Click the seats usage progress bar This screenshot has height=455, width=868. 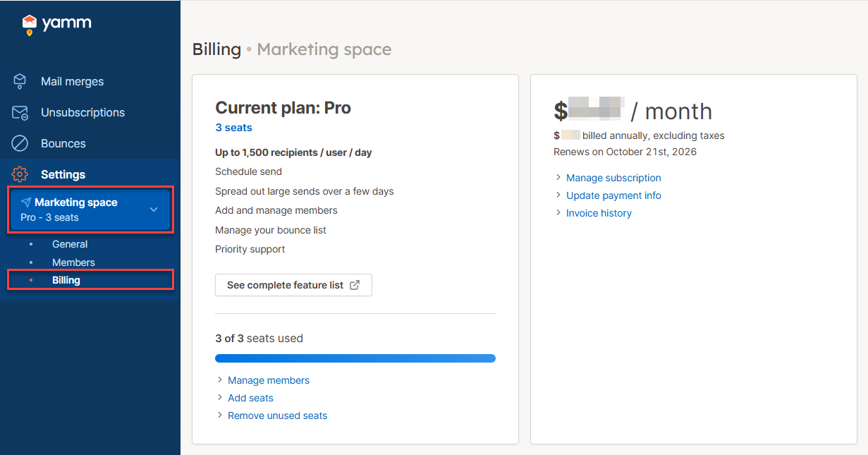355,358
